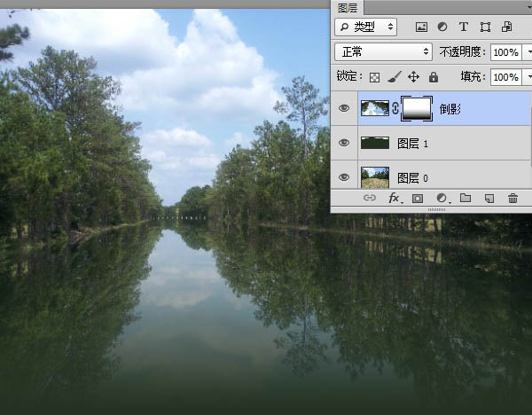This screenshot has height=415, width=532.
Task: Toggle lock transparent pixels
Action: 374,77
